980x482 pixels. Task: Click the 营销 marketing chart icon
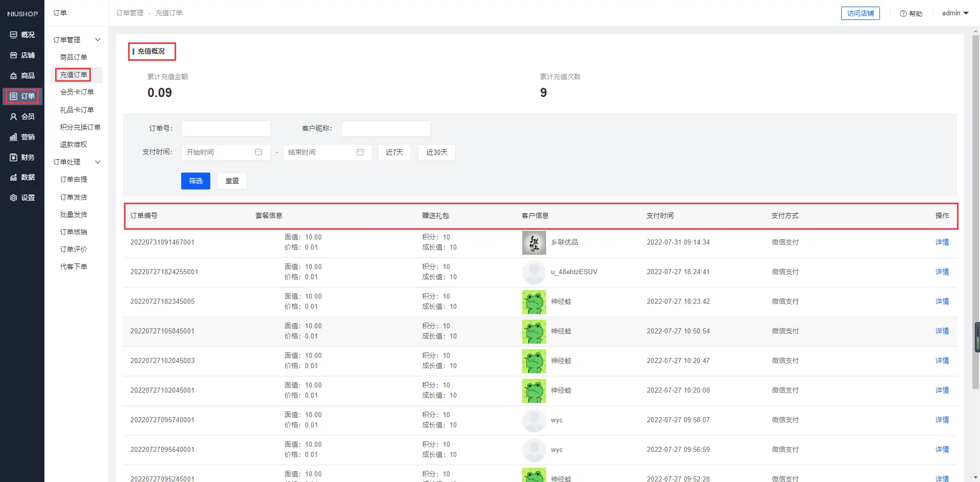pyautogui.click(x=14, y=137)
